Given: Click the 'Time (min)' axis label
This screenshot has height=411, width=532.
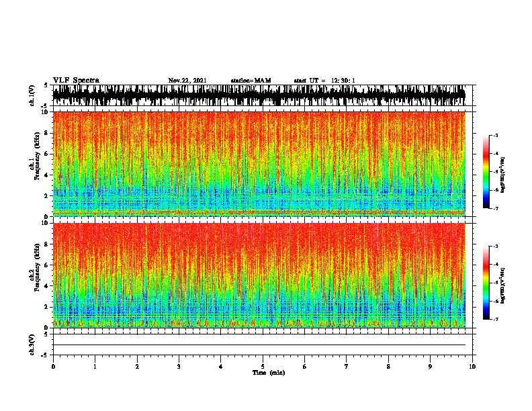Looking at the screenshot, I should click(269, 373).
